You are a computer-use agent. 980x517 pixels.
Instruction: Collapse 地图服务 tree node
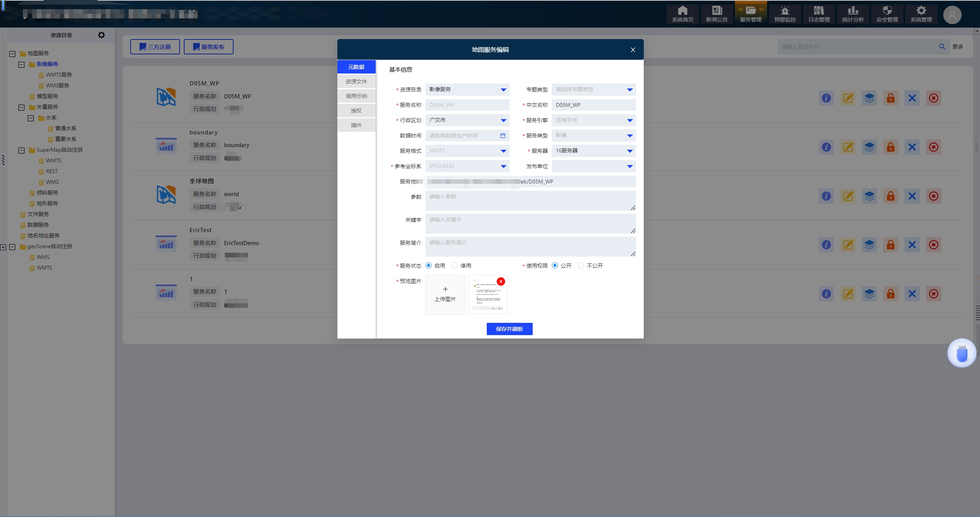(x=12, y=54)
